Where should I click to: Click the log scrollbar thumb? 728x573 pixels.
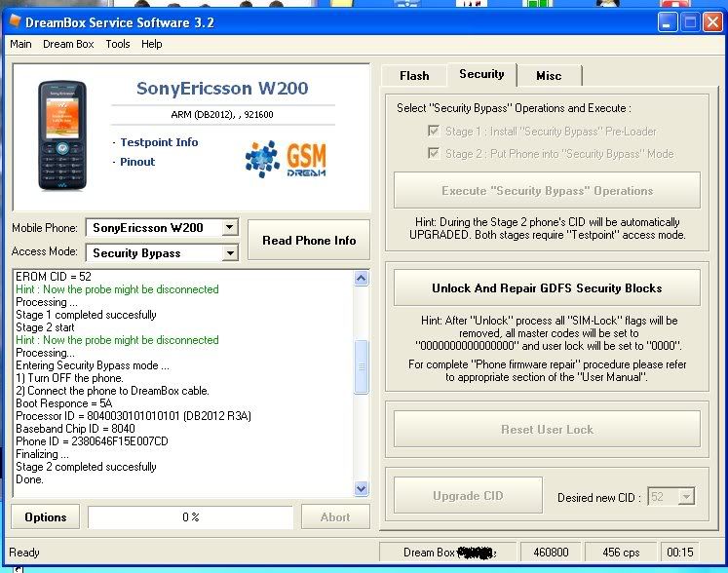tap(362, 366)
